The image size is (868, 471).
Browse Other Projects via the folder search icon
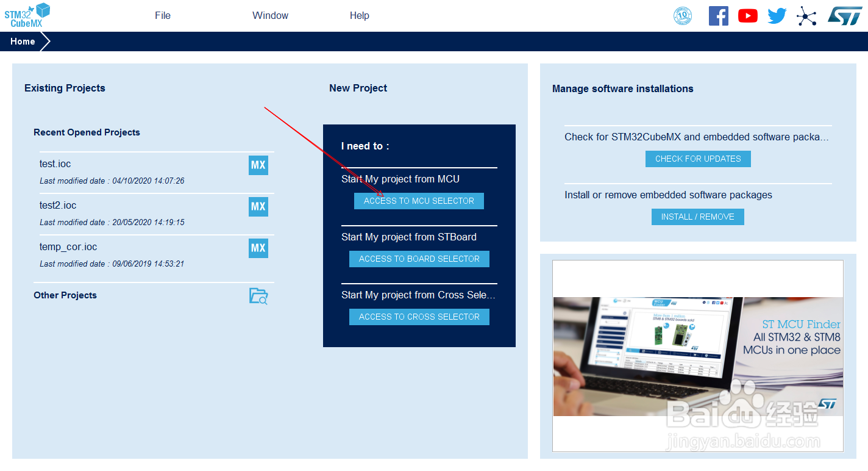point(258,296)
